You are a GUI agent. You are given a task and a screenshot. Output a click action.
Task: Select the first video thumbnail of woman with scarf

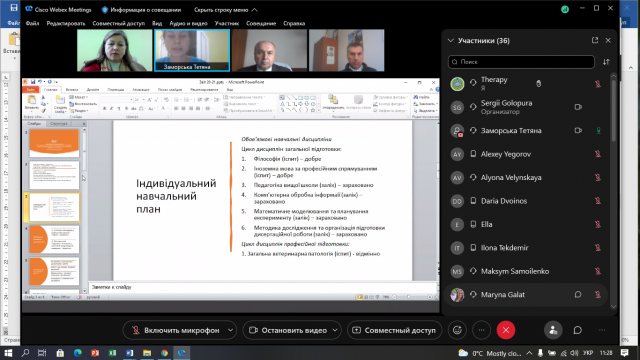pyautogui.click(x=115, y=51)
